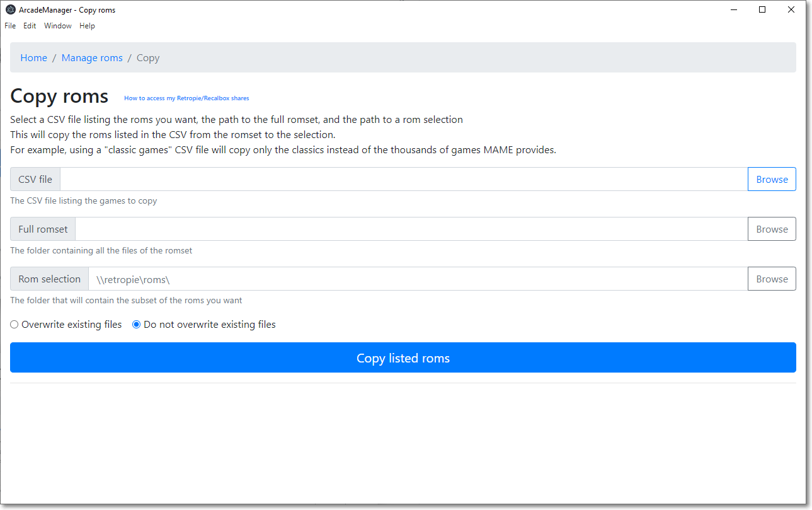Browse for the Rom selection folder

(772, 279)
